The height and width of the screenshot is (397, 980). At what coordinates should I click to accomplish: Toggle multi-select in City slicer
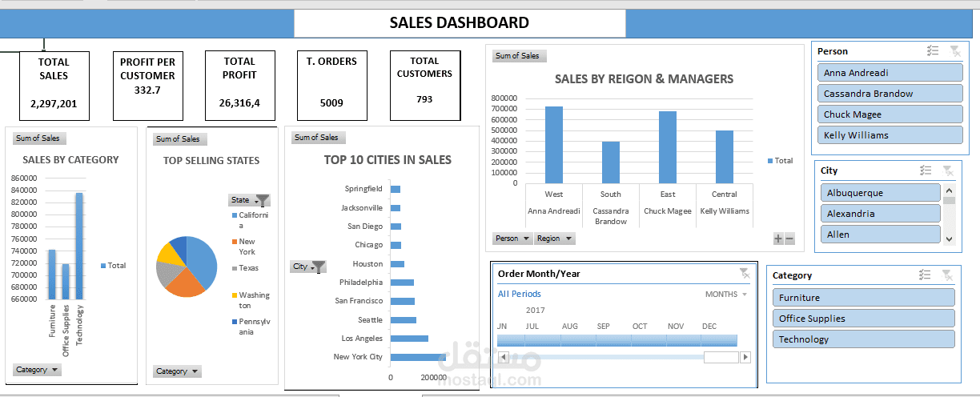(926, 170)
